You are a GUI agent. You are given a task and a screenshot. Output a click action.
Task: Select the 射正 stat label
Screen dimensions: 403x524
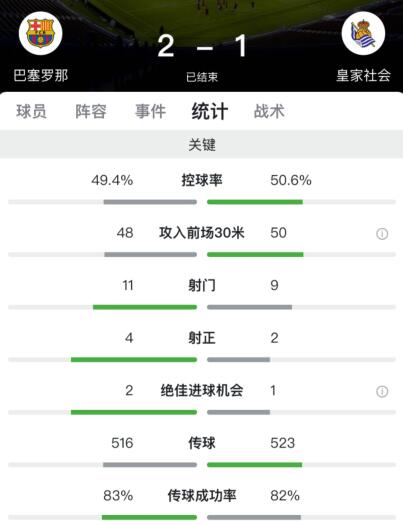(202, 338)
